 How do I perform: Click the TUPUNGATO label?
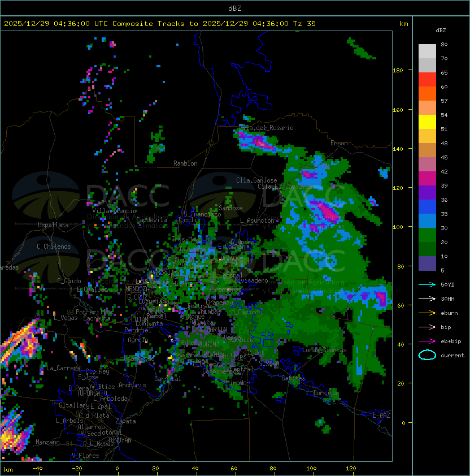pyautogui.click(x=92, y=393)
